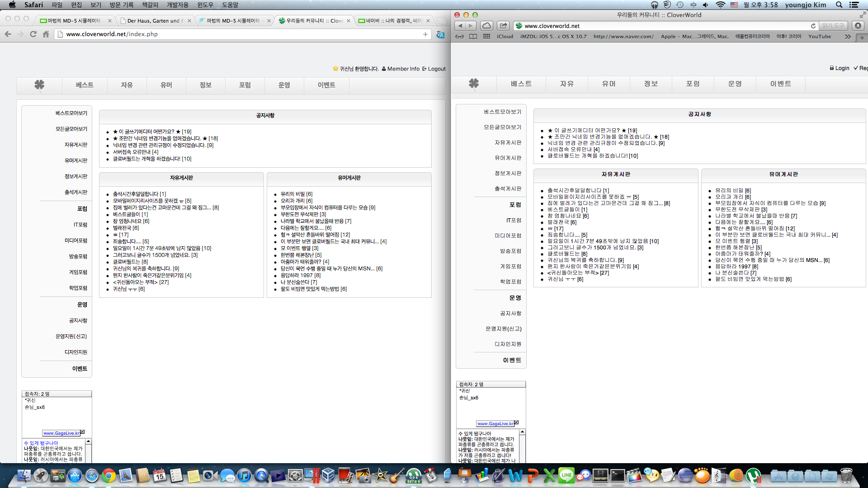The height and width of the screenshot is (488, 868).
Task: Open Reading List glasses icon
Action: pos(459,37)
